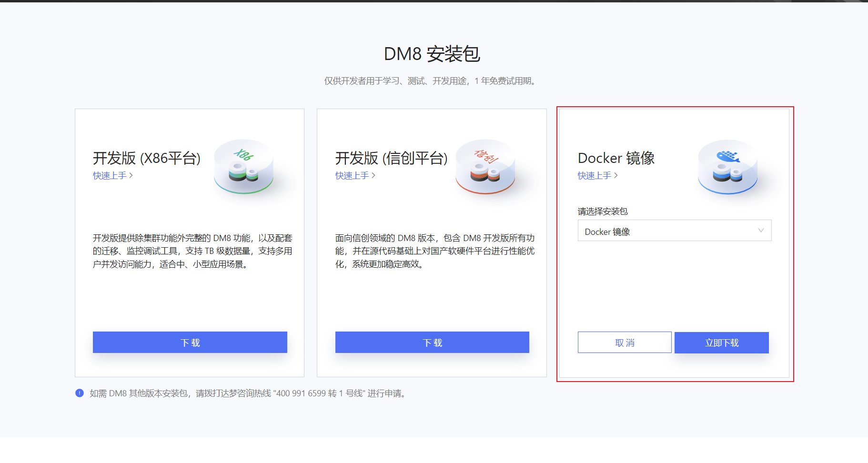Open 快速上手 link under 开发版 (信创平台)

pyautogui.click(x=355, y=176)
